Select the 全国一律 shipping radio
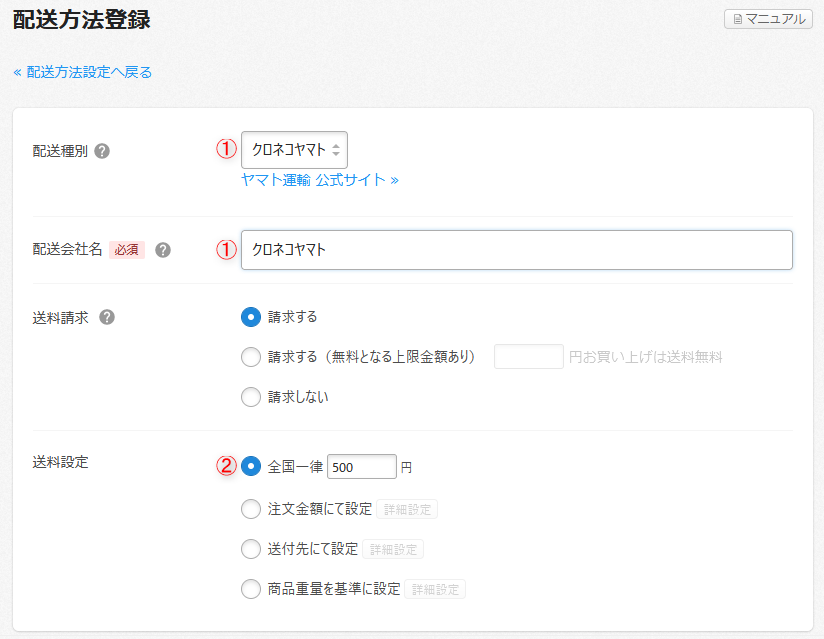 [251, 466]
